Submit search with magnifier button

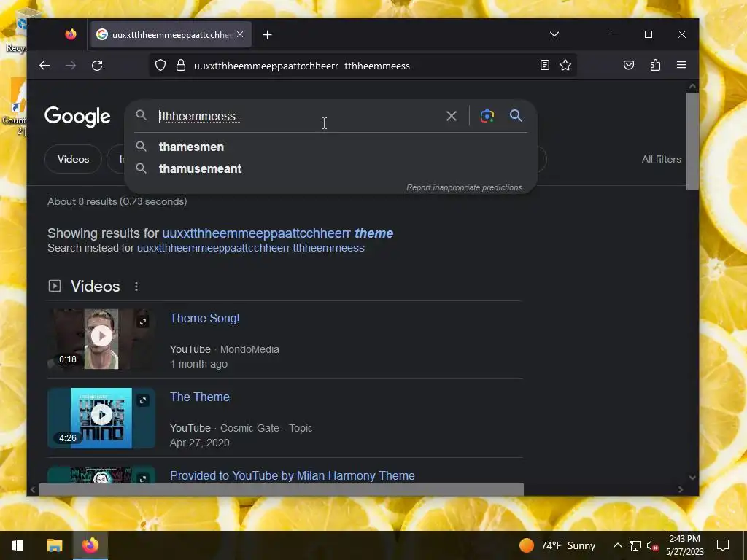point(516,115)
